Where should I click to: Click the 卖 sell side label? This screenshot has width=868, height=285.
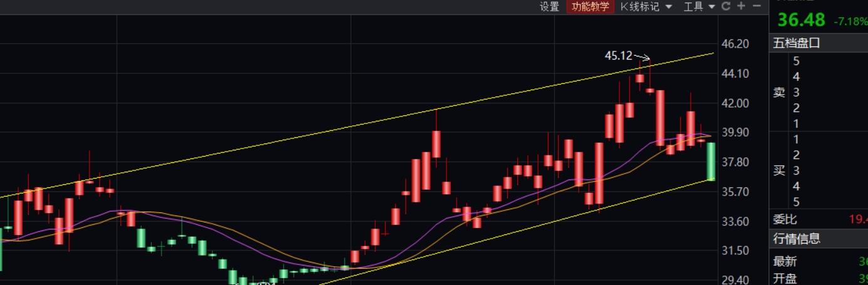point(779,92)
